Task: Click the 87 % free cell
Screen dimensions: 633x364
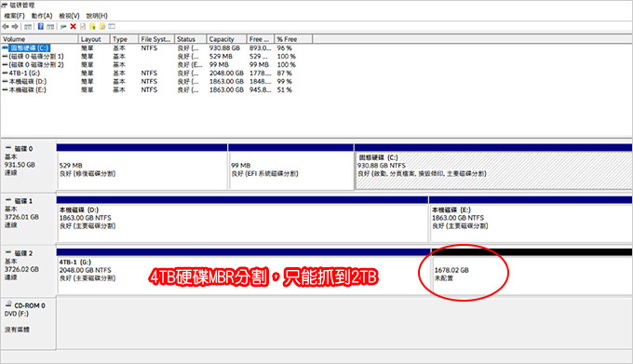Action: (x=284, y=73)
